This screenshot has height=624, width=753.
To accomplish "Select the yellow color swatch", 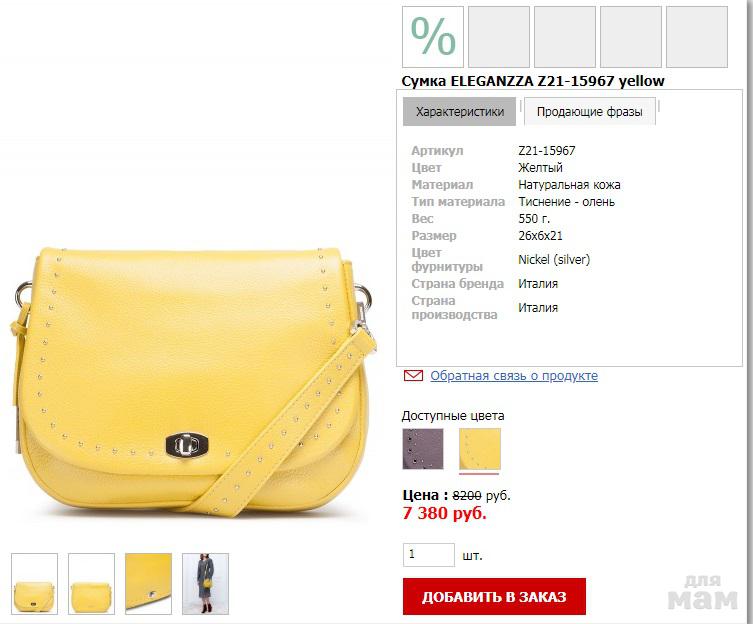I will 480,449.
